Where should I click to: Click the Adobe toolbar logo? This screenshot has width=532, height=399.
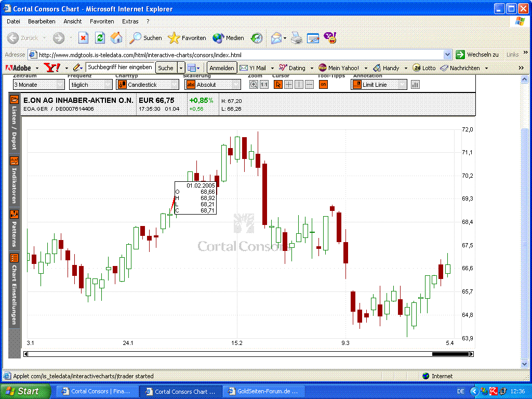click(18, 68)
